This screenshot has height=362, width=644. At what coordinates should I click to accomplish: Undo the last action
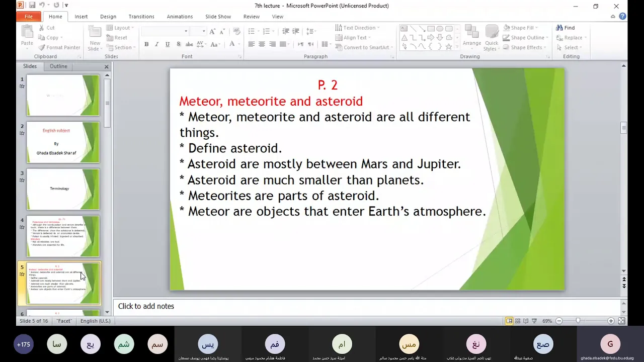coord(42,6)
